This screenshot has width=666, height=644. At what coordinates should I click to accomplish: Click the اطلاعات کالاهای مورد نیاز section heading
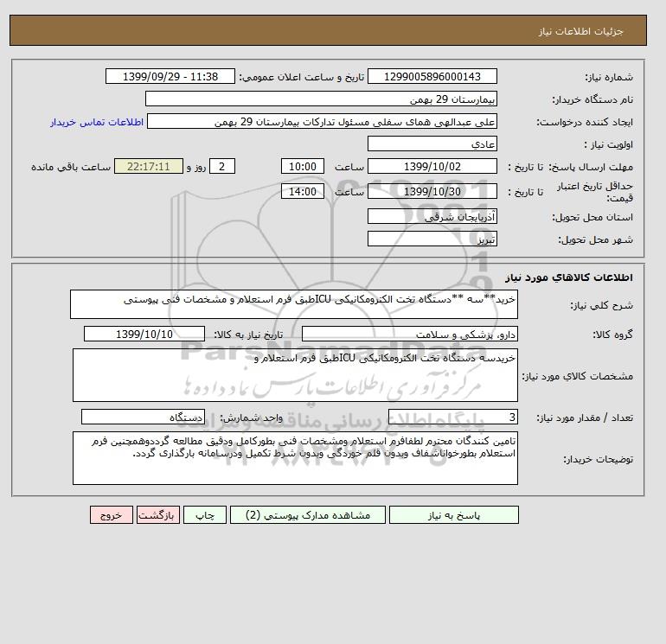569,277
